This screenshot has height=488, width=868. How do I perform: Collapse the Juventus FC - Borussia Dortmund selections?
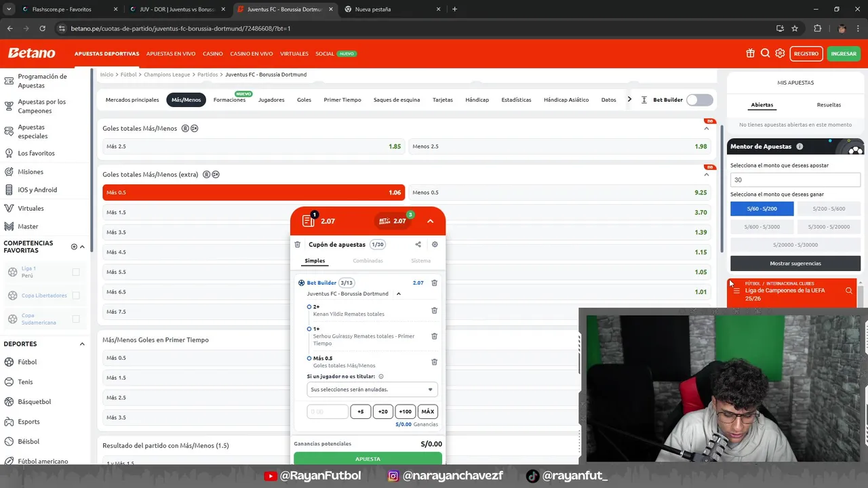[399, 293]
